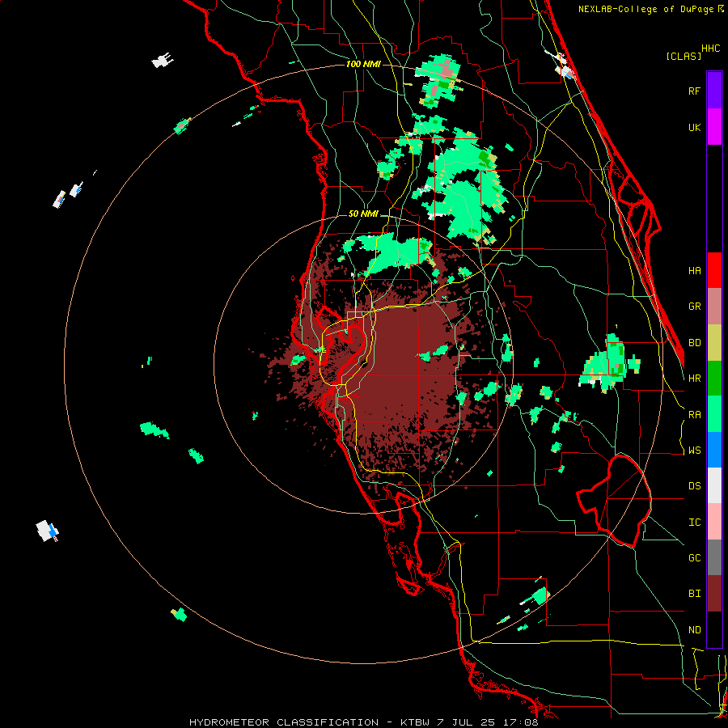Click the ND black legend swatch
The height and width of the screenshot is (728, 728).
[x=714, y=629]
